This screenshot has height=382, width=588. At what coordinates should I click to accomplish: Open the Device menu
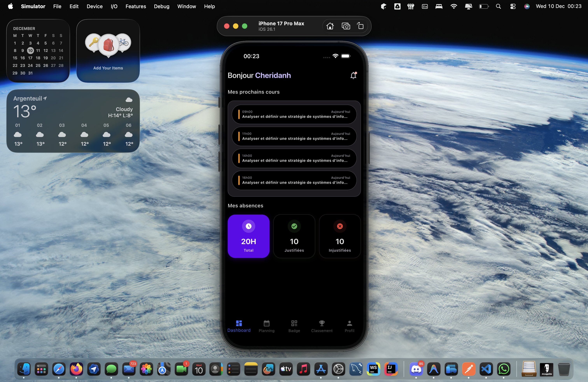point(94,6)
